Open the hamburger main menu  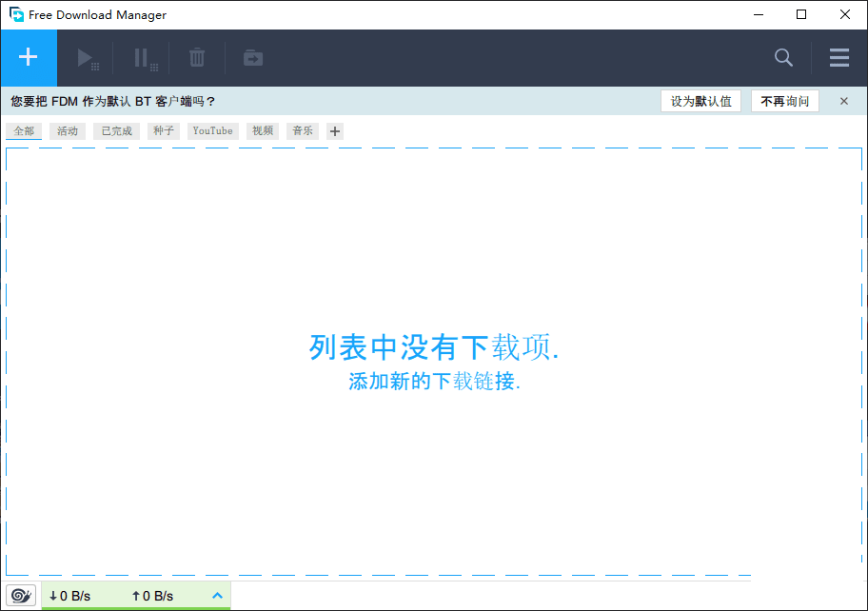pyautogui.click(x=839, y=57)
